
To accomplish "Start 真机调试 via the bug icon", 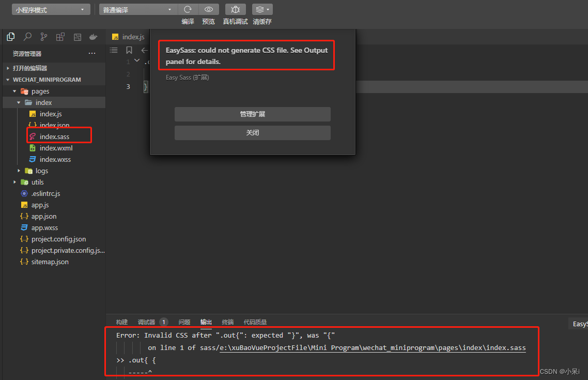I will [x=235, y=9].
